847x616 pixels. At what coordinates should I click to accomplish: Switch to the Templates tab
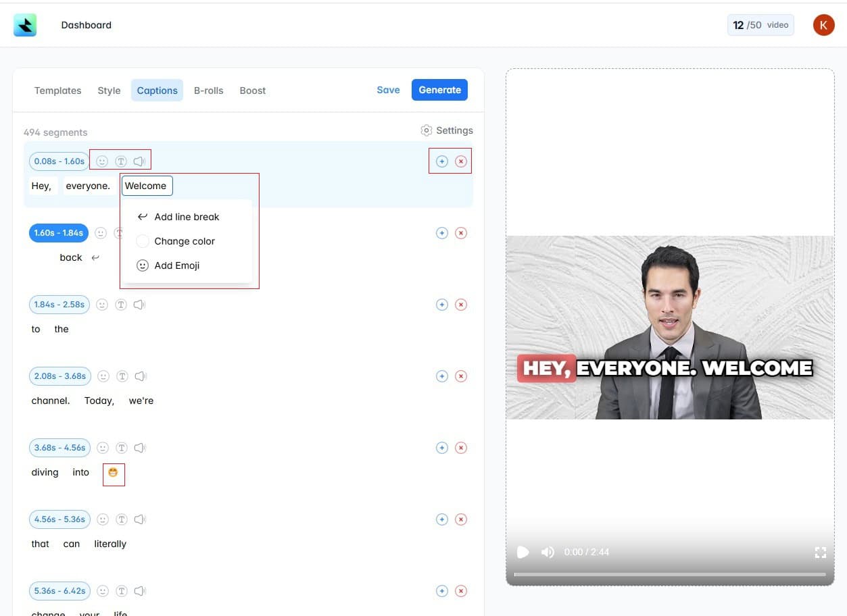pyautogui.click(x=57, y=90)
